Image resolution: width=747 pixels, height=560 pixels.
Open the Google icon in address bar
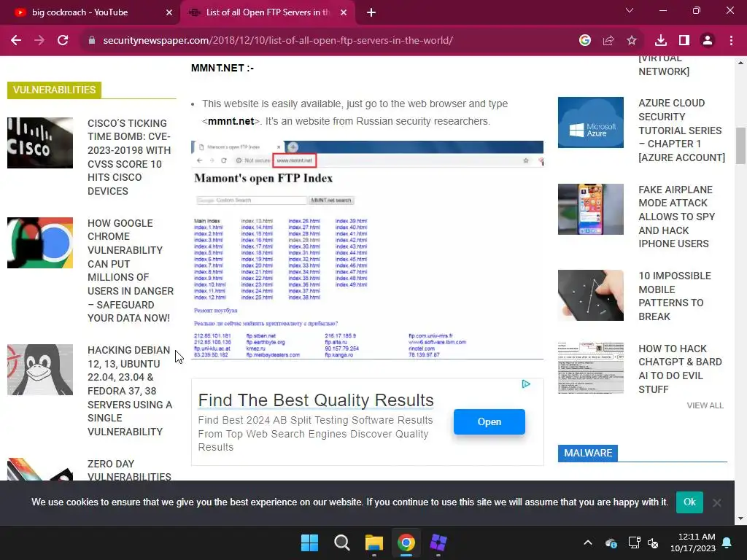(585, 41)
